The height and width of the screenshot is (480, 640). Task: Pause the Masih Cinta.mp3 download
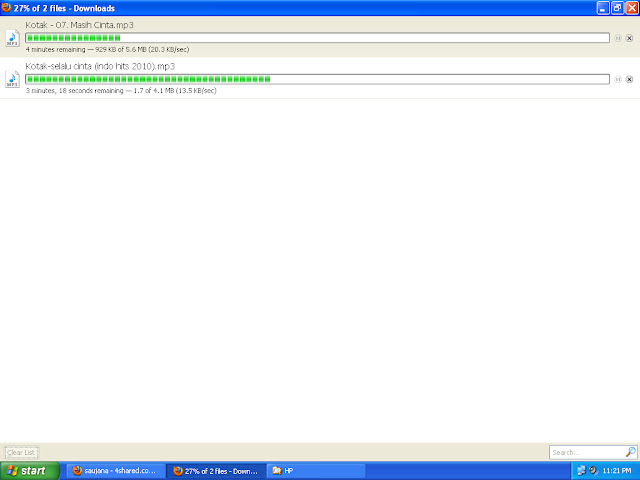click(618, 38)
